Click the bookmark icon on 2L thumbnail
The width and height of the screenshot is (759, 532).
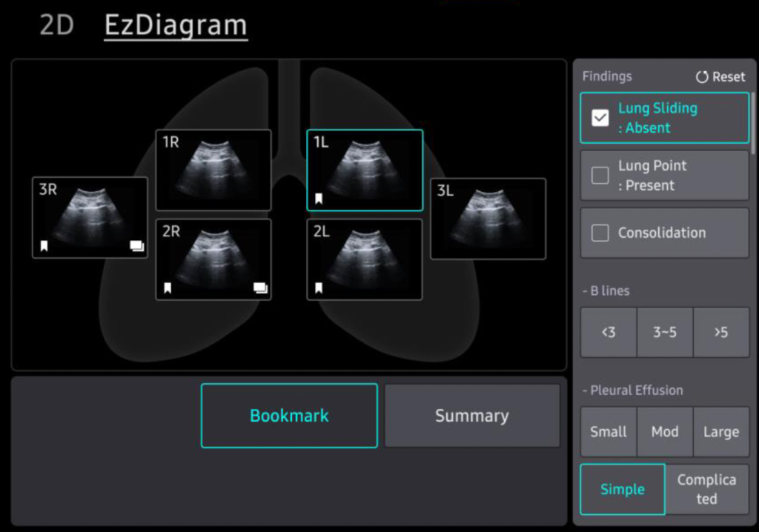coord(319,288)
